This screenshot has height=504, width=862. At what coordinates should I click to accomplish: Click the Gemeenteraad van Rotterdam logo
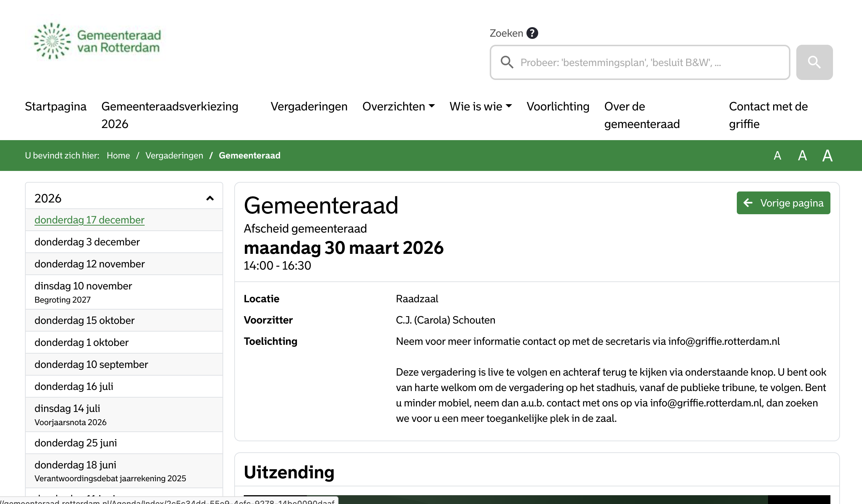tap(97, 41)
